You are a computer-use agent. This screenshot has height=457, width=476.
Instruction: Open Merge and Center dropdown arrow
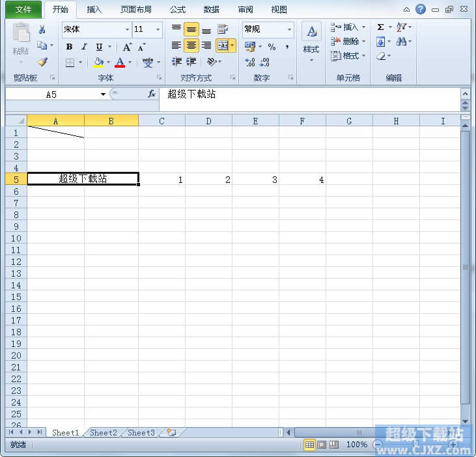[x=232, y=46]
